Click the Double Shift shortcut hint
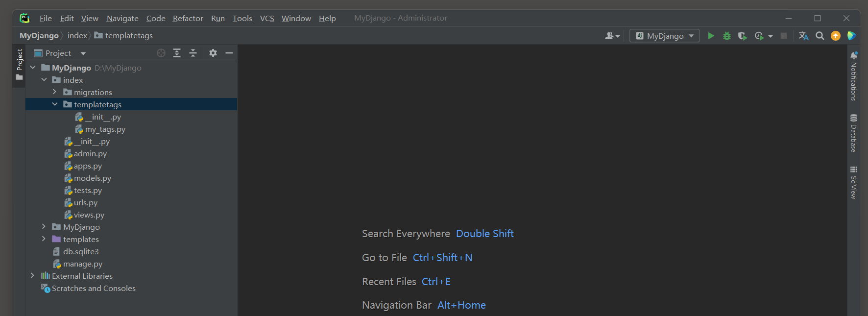 [x=485, y=234]
